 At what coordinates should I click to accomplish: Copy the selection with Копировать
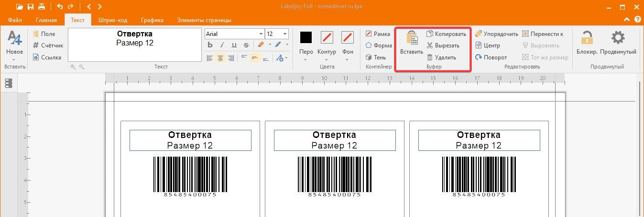(x=446, y=34)
